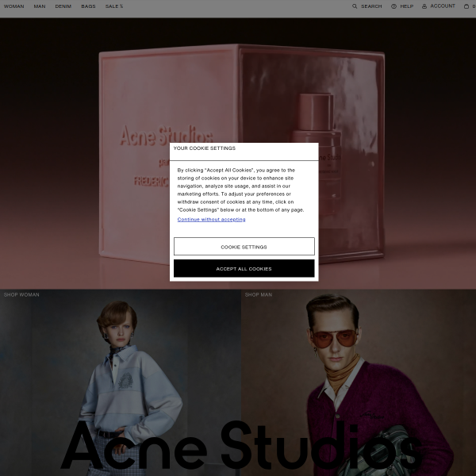Open the ACCOUNT link
The width and height of the screenshot is (476, 476).
[x=443, y=6]
